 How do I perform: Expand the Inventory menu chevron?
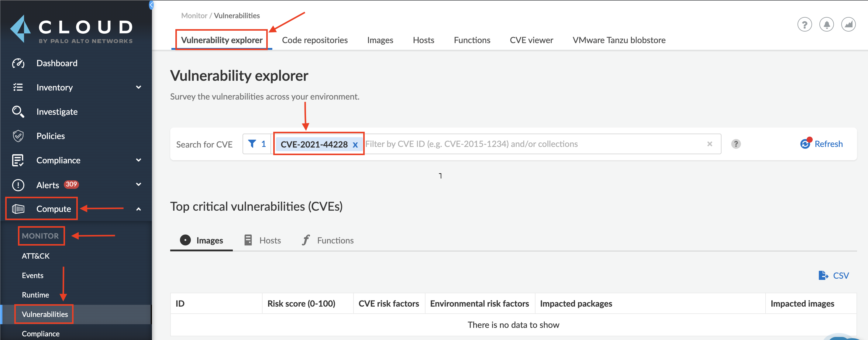[x=139, y=87]
